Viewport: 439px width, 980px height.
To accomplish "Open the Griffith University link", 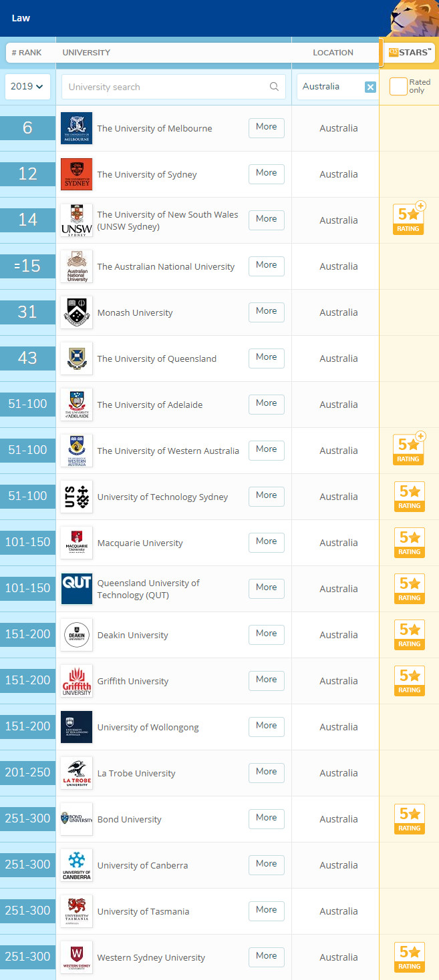I will tap(133, 682).
